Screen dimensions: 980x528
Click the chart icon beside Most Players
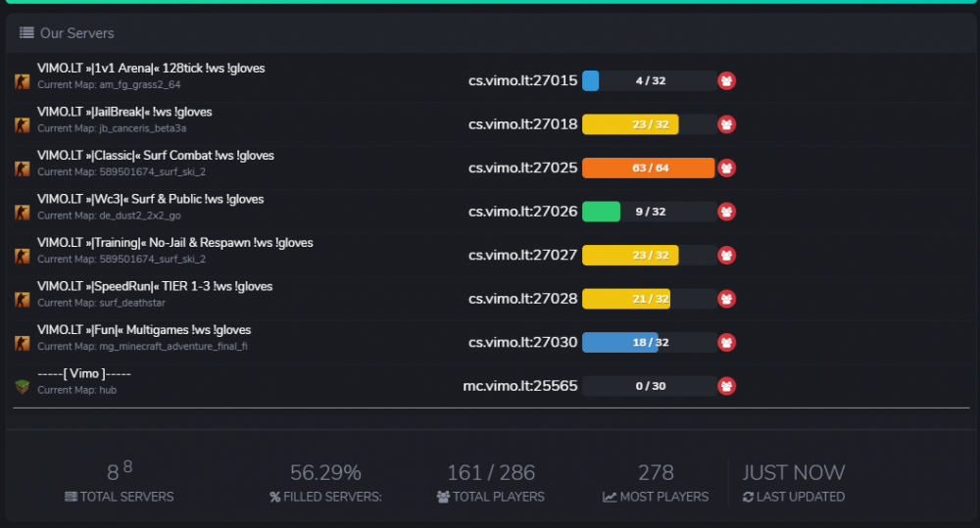[x=610, y=497]
